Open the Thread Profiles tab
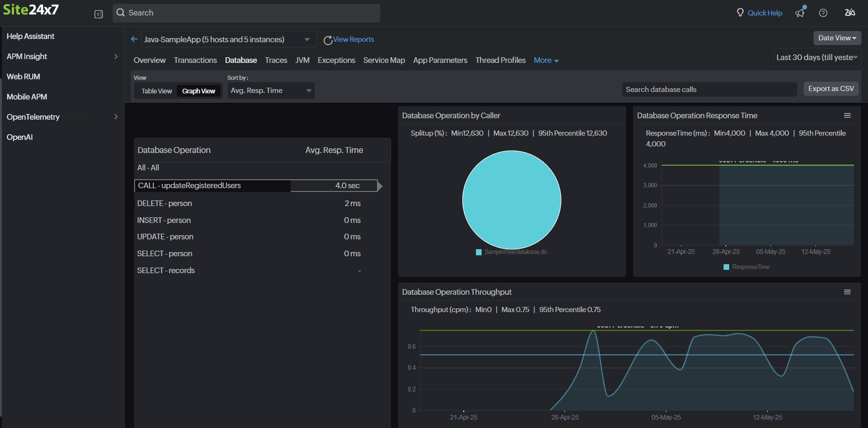 click(x=500, y=60)
